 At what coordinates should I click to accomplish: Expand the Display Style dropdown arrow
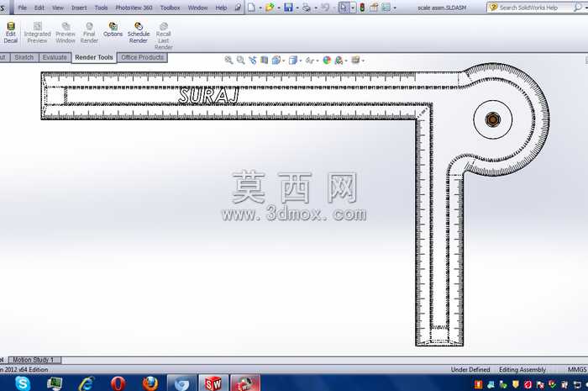301,61
